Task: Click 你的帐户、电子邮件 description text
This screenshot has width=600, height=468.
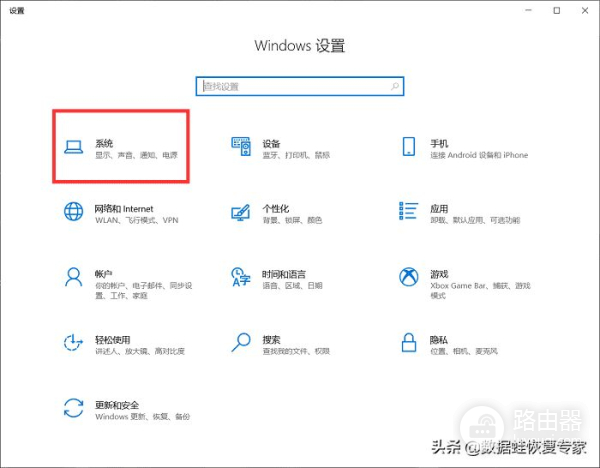Action: (143, 290)
